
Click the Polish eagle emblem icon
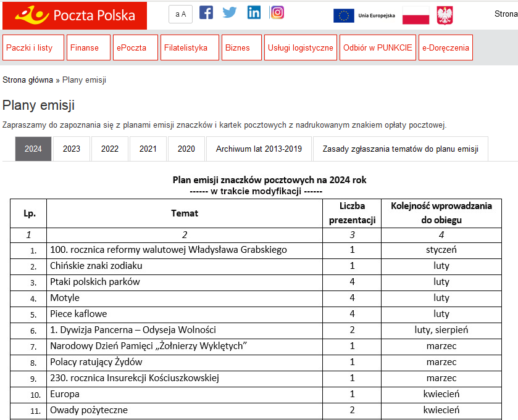tap(445, 16)
